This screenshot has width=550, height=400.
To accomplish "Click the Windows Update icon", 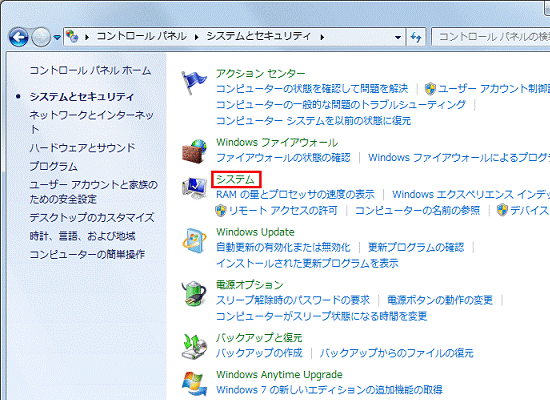I will pos(194,241).
